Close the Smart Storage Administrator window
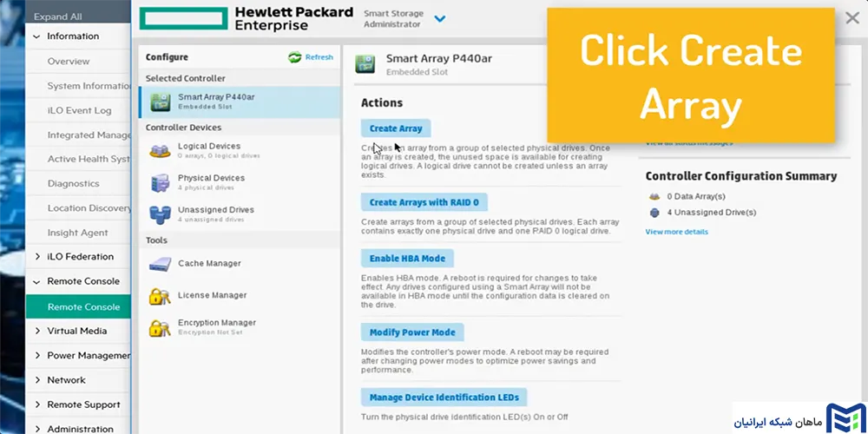The height and width of the screenshot is (434, 868). (852, 18)
